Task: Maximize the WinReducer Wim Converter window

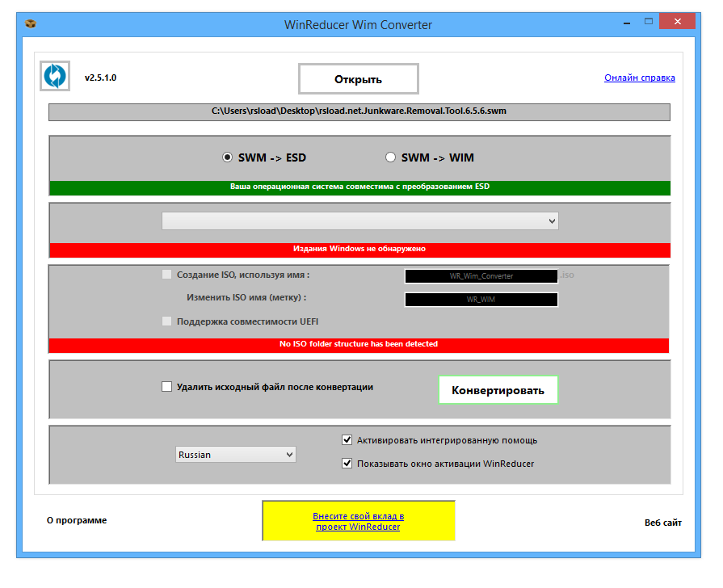Action: pos(649,21)
